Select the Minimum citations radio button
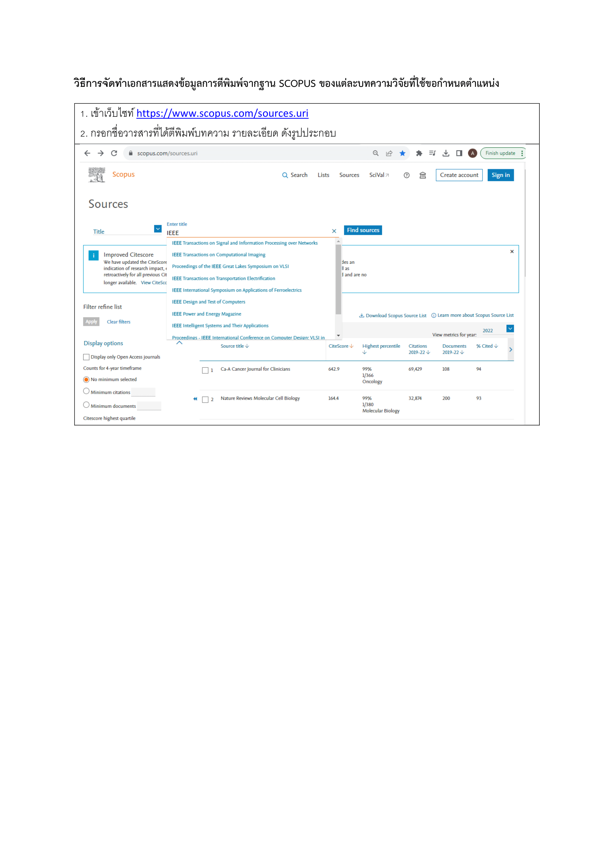614x868 pixels. click(x=86, y=391)
